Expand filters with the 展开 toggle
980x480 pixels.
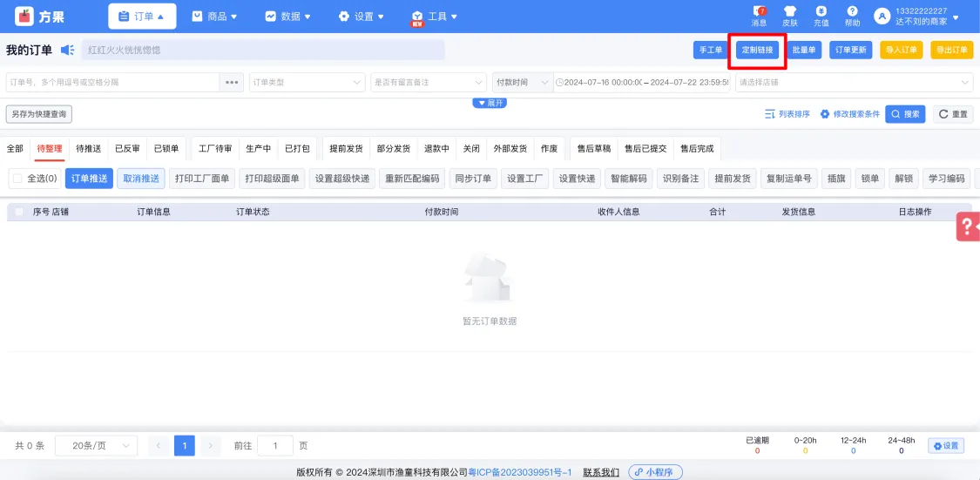click(490, 103)
